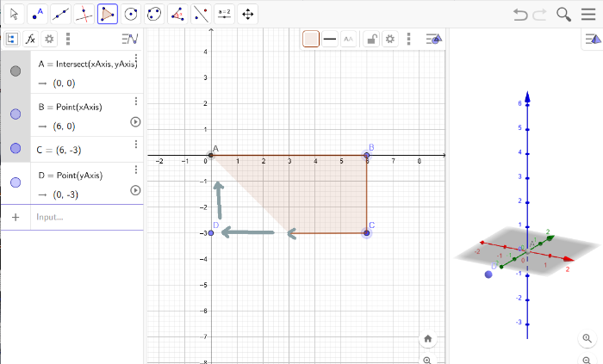Select the Angle measurement tool
Viewport: 603px width, 364px height.
[x=177, y=15]
